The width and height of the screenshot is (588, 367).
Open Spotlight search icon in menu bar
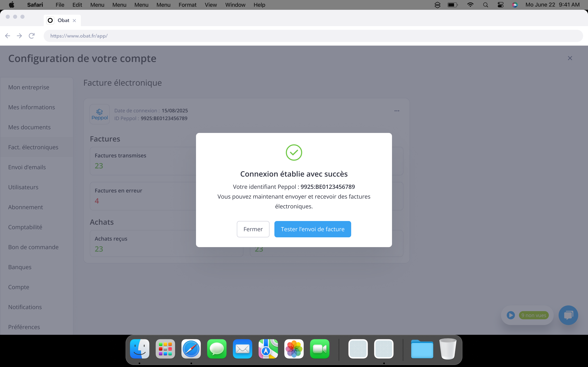(x=486, y=5)
